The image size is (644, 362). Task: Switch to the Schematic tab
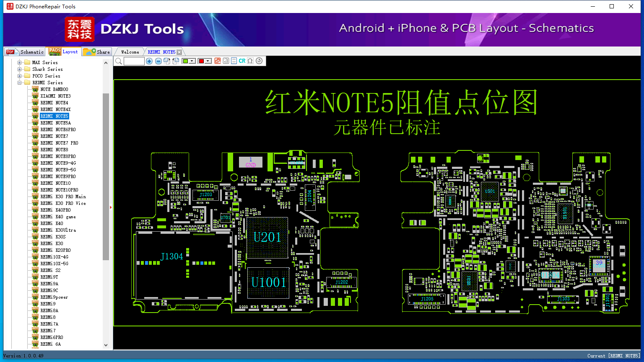point(25,52)
